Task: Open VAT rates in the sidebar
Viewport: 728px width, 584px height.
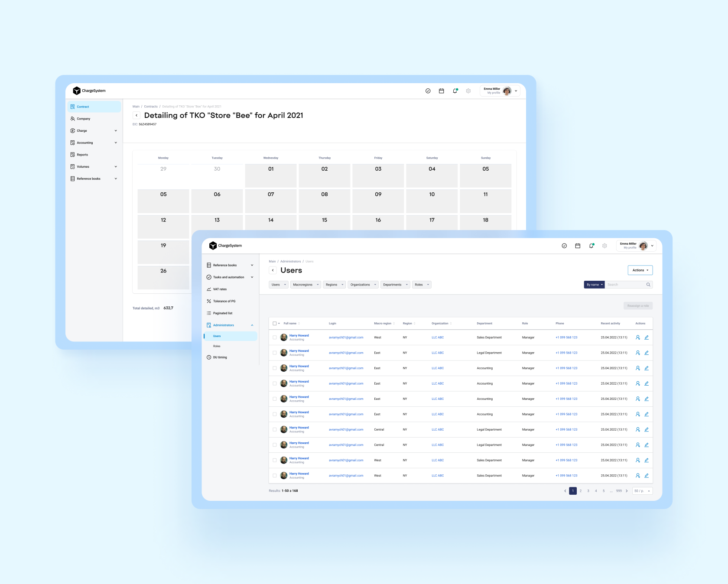Action: point(220,289)
